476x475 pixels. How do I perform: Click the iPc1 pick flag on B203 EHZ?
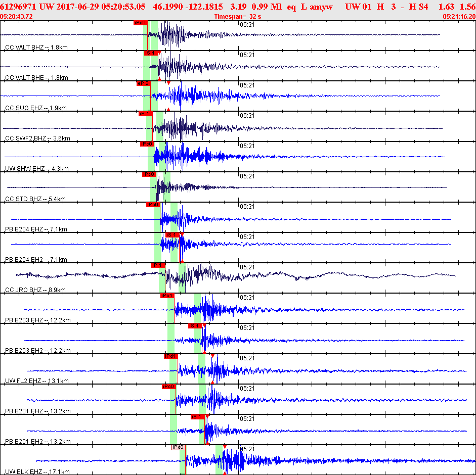point(167,296)
